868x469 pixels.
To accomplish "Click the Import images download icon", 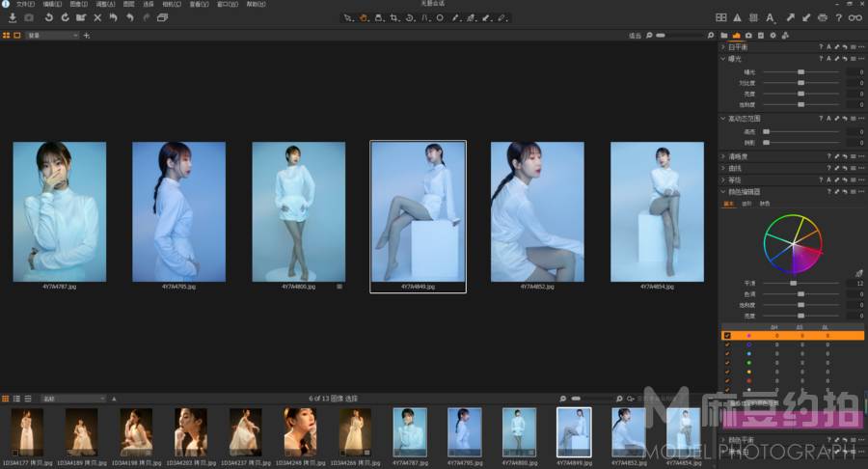I will (13, 17).
